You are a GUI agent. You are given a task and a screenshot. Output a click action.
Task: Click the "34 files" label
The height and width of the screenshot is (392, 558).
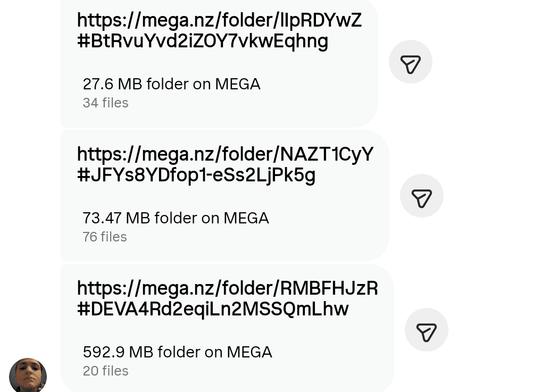[105, 103]
